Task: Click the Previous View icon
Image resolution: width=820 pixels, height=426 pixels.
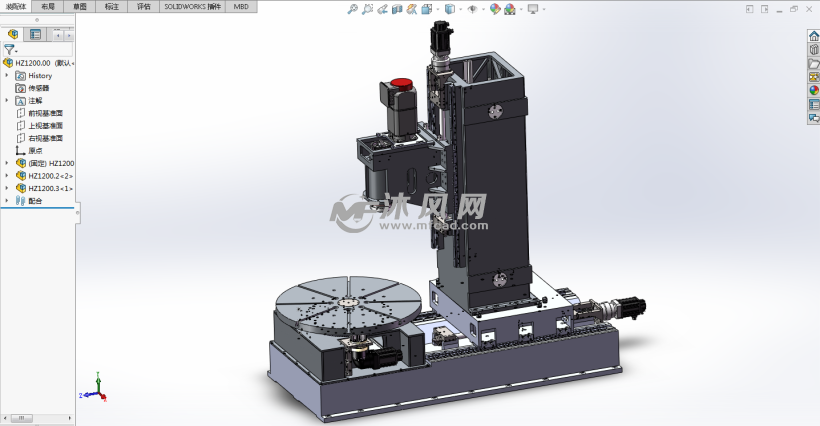Action: tap(382, 9)
